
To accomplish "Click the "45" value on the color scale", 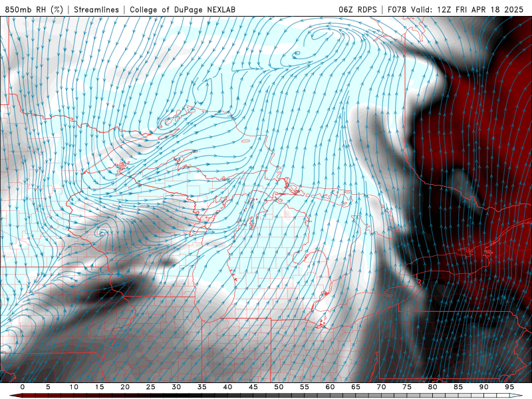I will click(x=253, y=387).
